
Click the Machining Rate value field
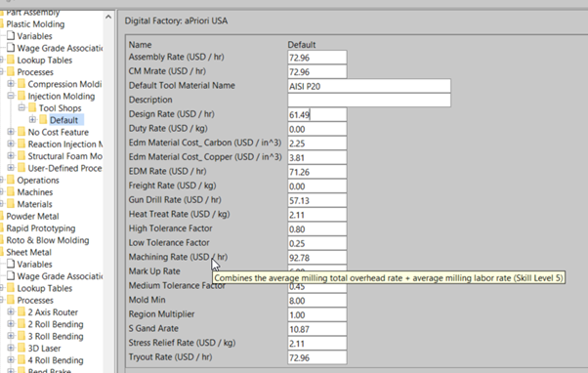point(317,257)
